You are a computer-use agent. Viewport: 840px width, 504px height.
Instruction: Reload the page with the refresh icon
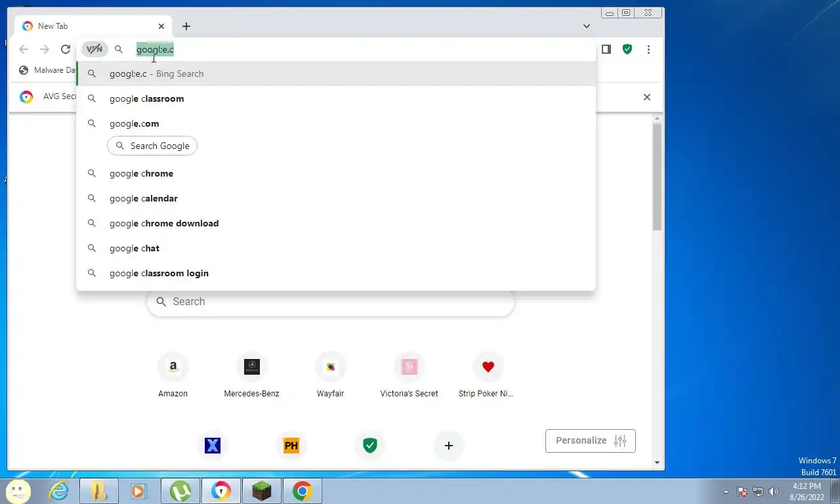click(x=66, y=49)
